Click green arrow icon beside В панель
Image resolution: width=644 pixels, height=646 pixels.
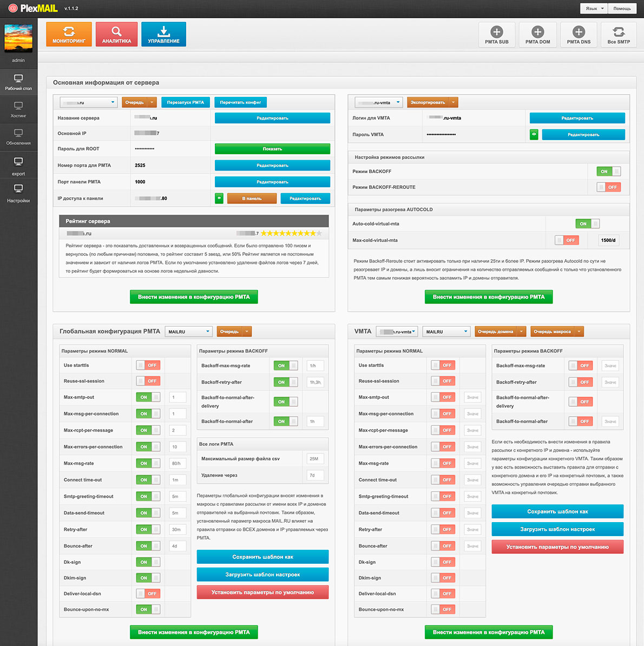219,198
